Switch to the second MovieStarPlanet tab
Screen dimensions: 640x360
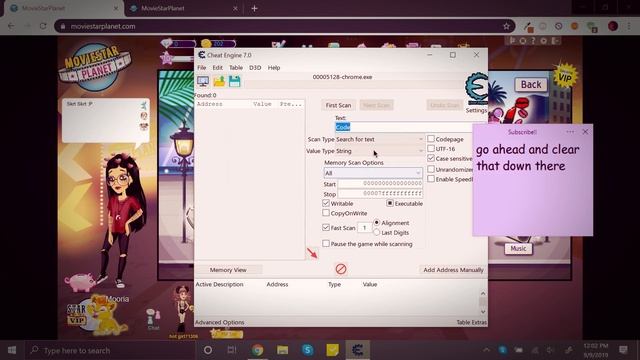[184, 8]
